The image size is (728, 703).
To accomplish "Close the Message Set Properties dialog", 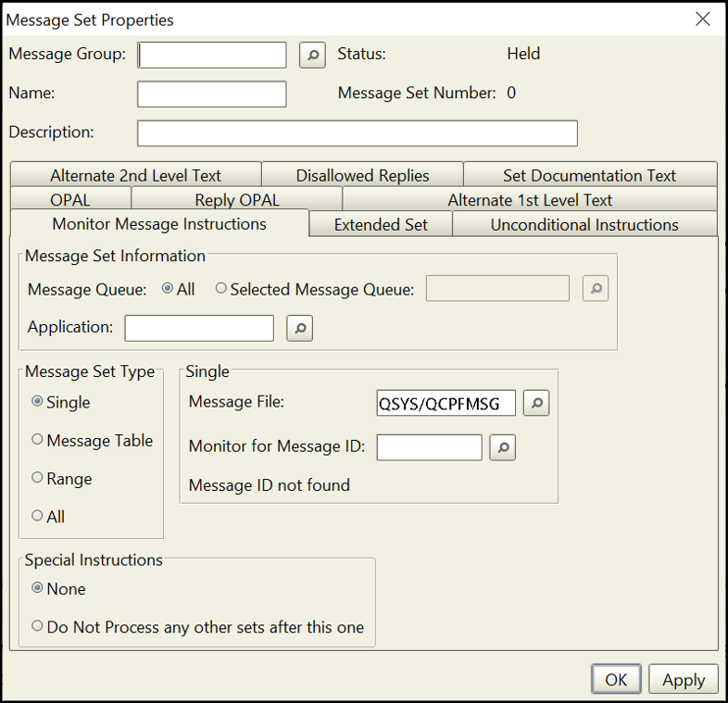I will [703, 19].
